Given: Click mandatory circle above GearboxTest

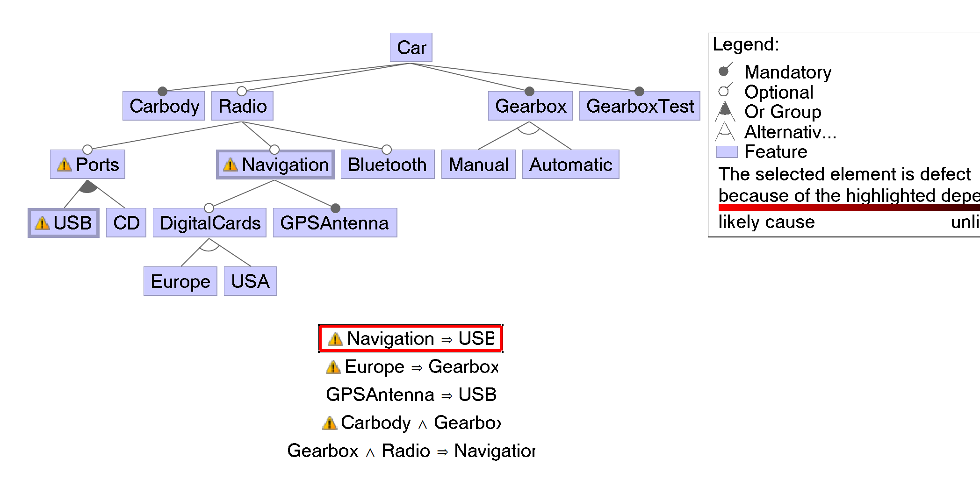Looking at the screenshot, I should pos(639,91).
